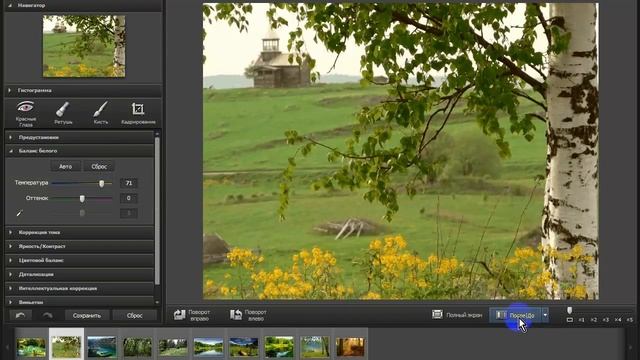Select the ninth filmstrip thumbnail

(315, 347)
